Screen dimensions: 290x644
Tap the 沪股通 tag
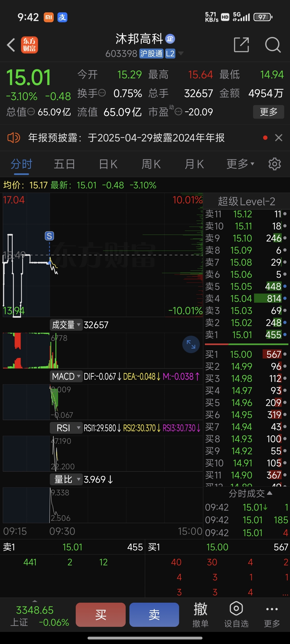[x=151, y=54]
